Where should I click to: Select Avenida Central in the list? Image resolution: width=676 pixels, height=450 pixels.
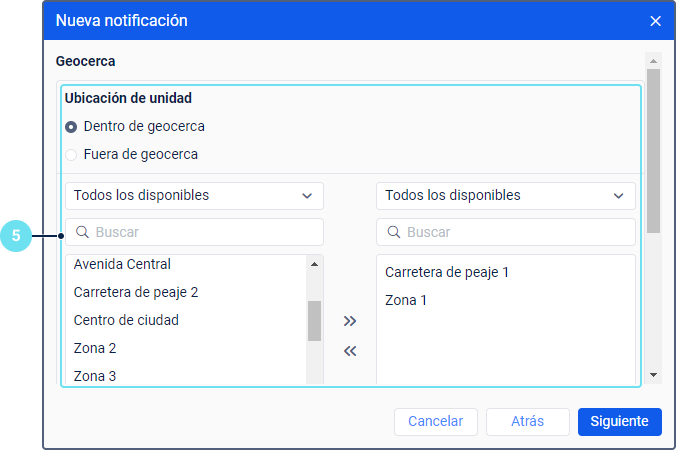(122, 265)
